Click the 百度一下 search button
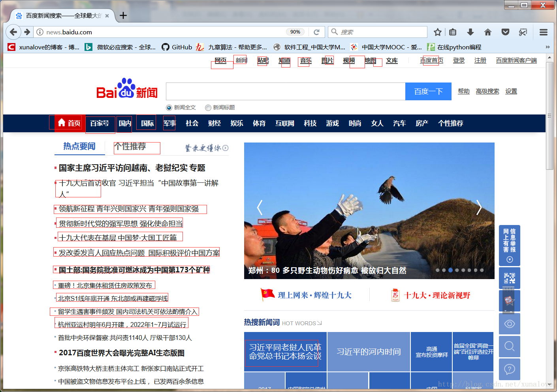Viewport: 557px width, 392px height. [428, 91]
